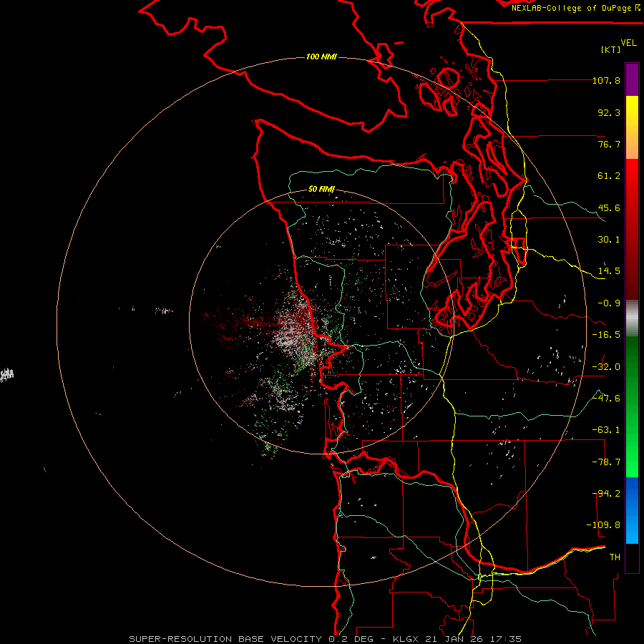
Task: Click the -94.2 velocity scale value
Action: (x=606, y=494)
